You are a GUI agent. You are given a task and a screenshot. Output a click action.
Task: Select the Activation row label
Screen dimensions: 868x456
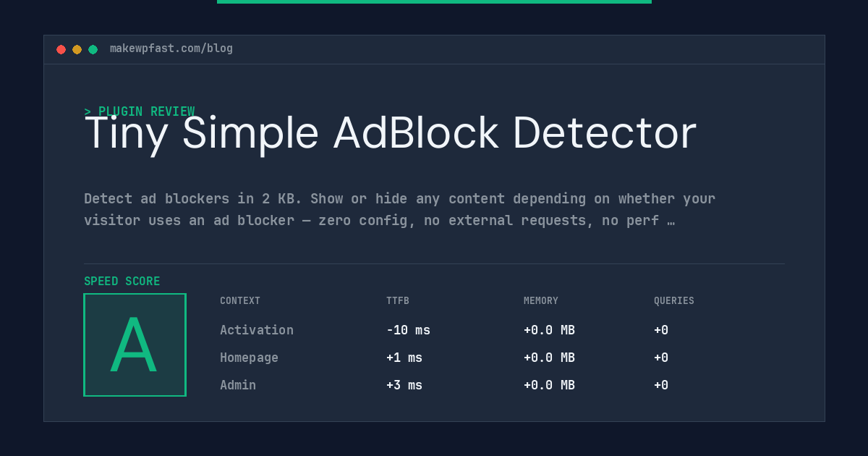coord(257,330)
